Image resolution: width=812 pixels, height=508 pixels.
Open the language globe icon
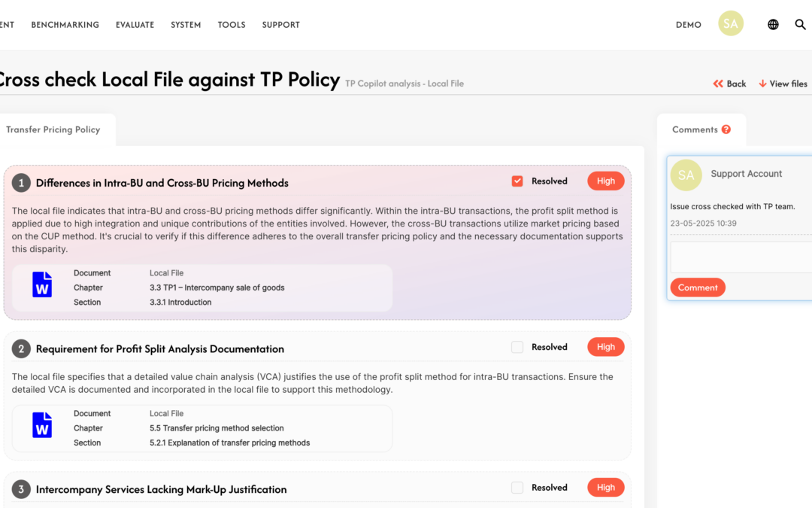773,24
